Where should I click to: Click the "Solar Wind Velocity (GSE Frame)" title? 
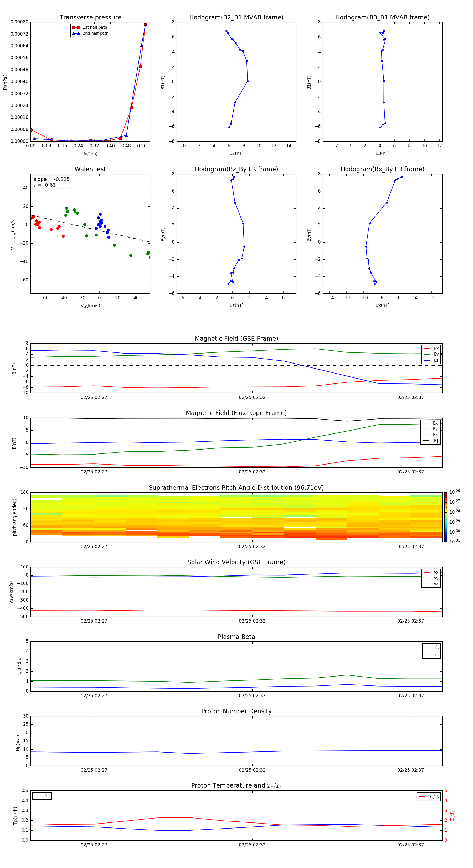pos(236,562)
